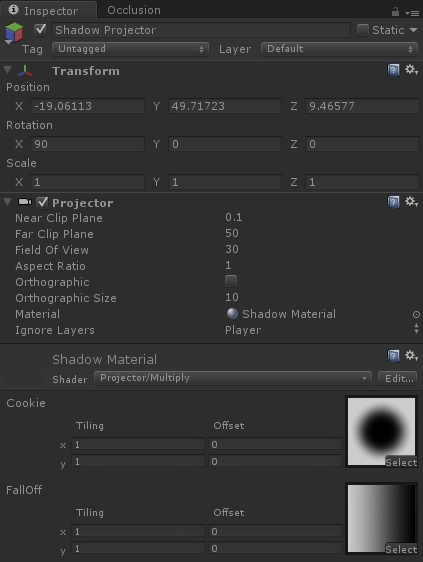This screenshot has height=562, width=423.
Task: Click the Far Clip Plane value 50
Action: click(x=232, y=233)
